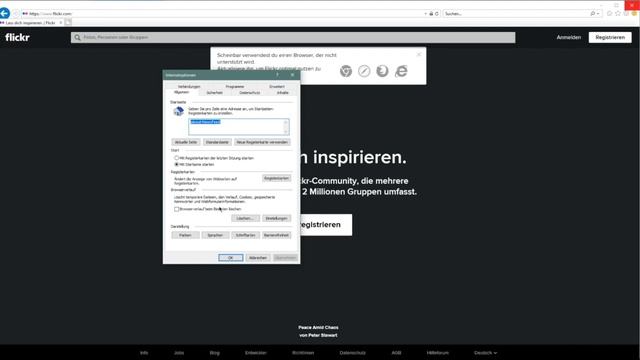Click the browser address bar URL
Screen dimensions: 640x360
coord(50,13)
